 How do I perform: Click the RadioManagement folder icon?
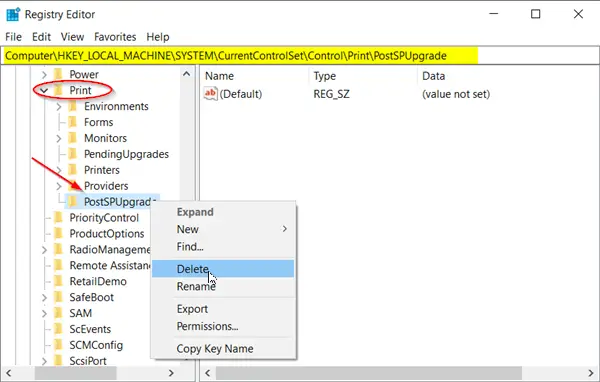tap(58, 249)
